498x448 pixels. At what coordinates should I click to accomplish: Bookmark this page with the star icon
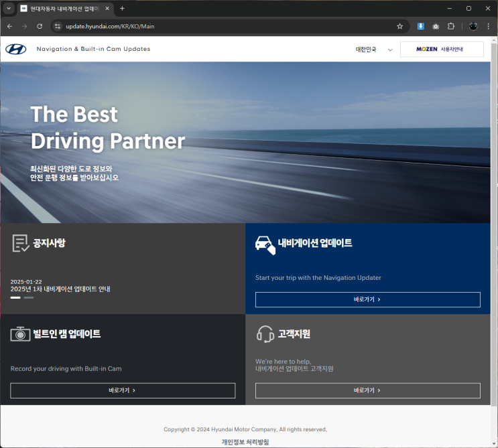click(399, 26)
